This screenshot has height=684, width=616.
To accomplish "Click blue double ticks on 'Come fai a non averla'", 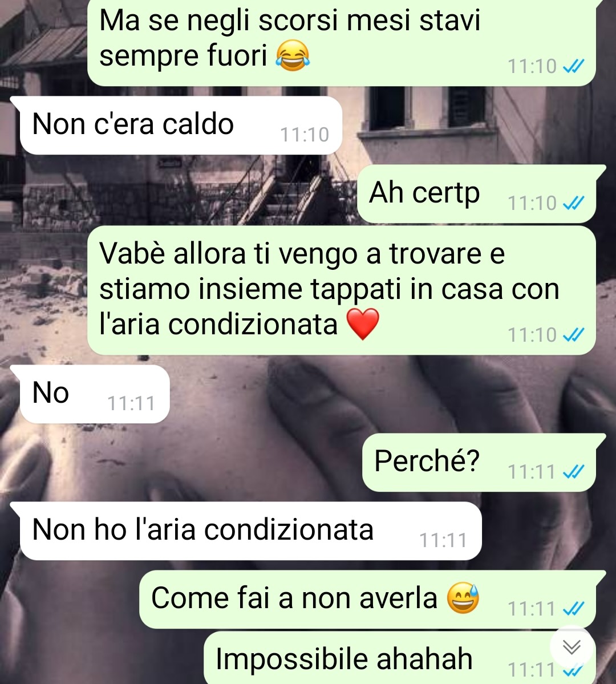I will (x=573, y=609).
